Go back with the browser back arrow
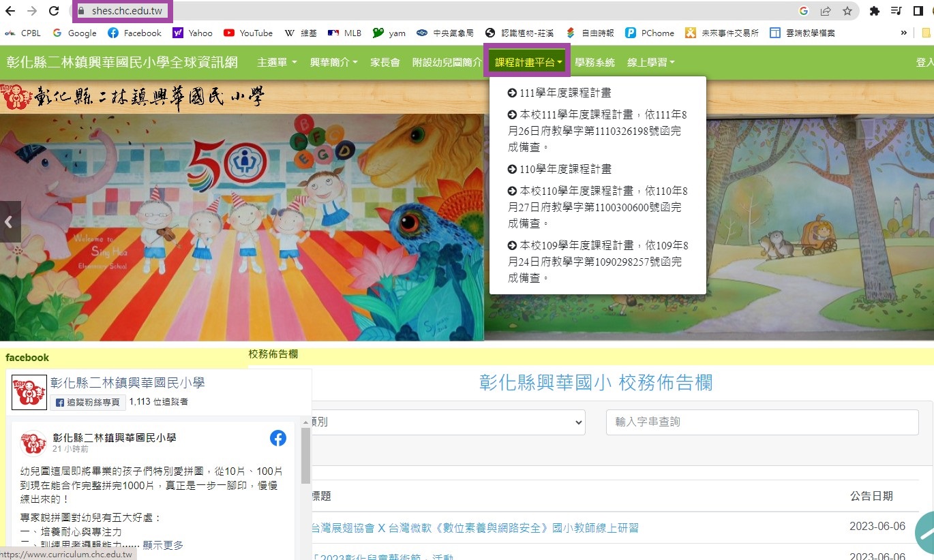The image size is (934, 560). [10, 11]
